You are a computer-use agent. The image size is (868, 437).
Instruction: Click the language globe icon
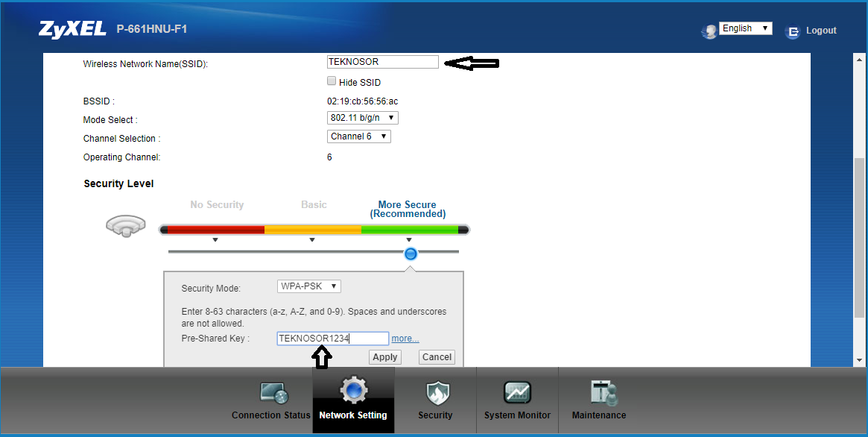coord(709,31)
